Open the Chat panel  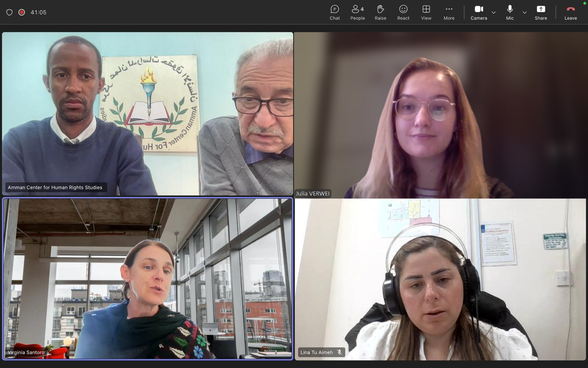click(334, 12)
